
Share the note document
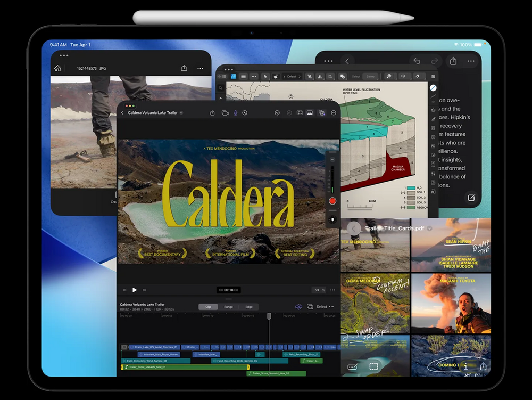[x=453, y=61]
